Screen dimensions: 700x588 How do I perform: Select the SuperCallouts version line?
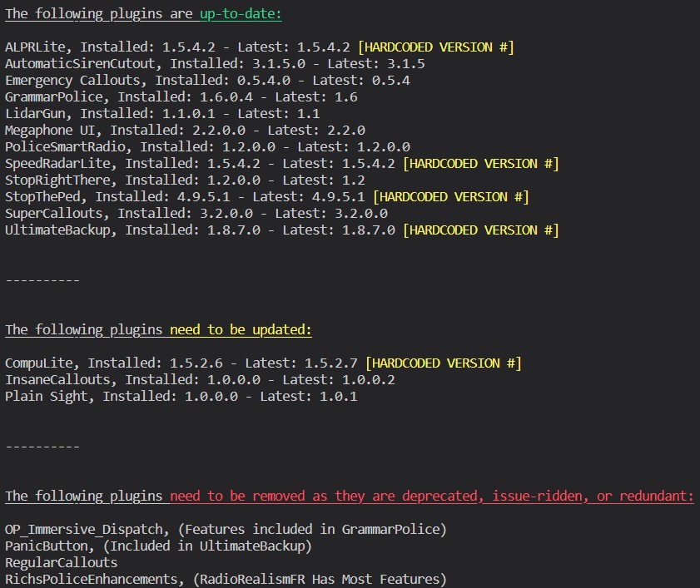pyautogui.click(x=196, y=213)
